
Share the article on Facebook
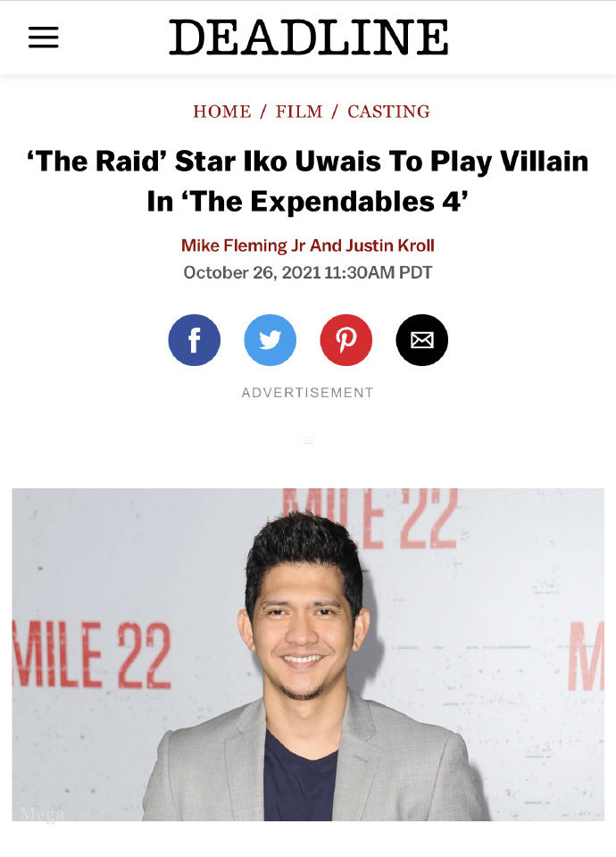coord(194,340)
